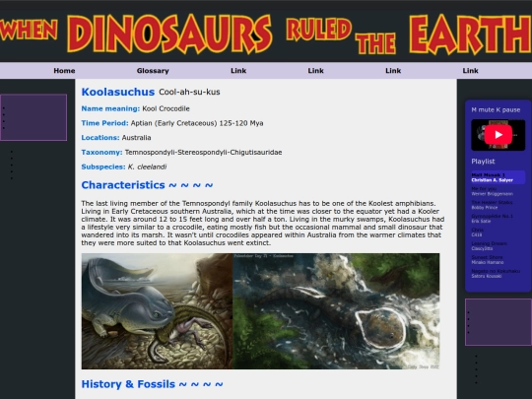Image resolution: width=532 pixels, height=399 pixels.
Task: Click the Playlist heading in the sidebar
Action: click(x=483, y=162)
